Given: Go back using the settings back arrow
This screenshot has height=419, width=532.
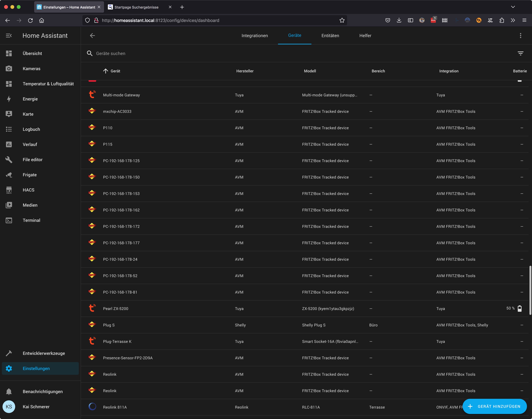Looking at the screenshot, I should (x=92, y=36).
